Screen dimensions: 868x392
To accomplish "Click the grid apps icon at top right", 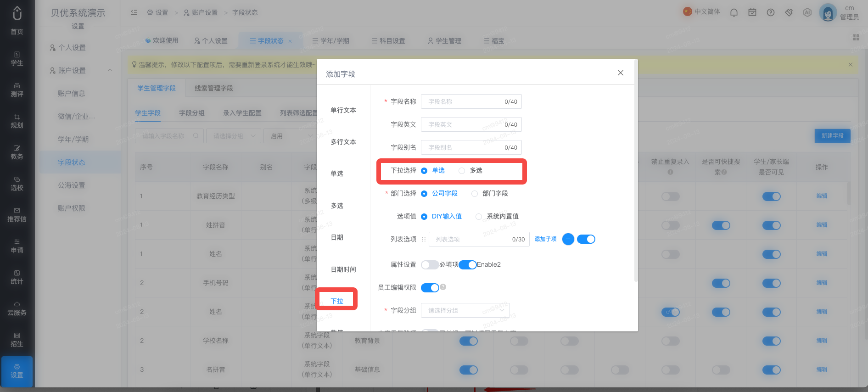I will pyautogui.click(x=856, y=37).
